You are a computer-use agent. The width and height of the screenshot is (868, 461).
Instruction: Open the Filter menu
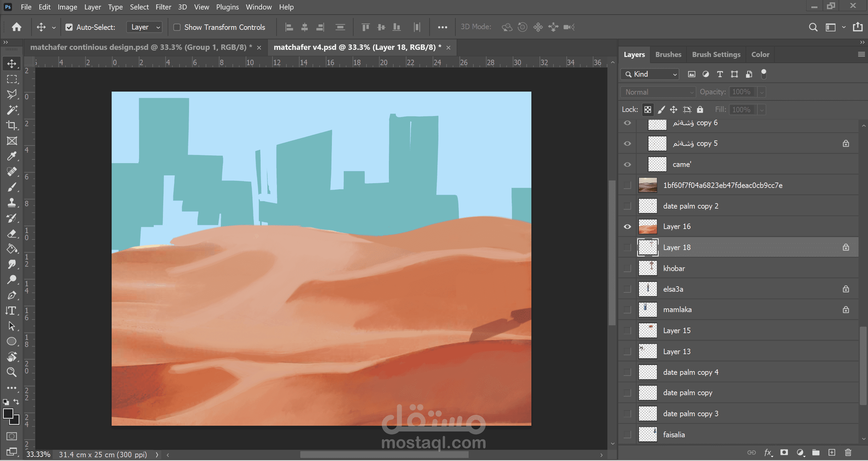pos(163,7)
